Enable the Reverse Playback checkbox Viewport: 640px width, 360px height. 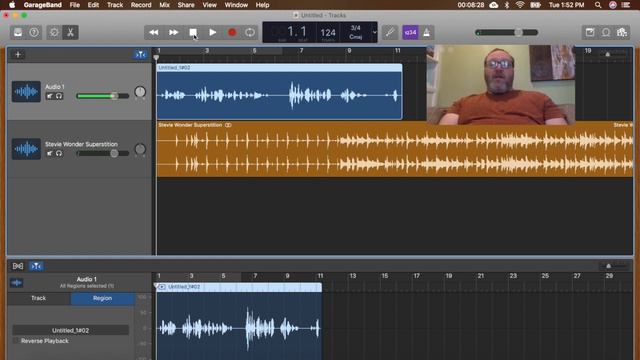(x=16, y=341)
